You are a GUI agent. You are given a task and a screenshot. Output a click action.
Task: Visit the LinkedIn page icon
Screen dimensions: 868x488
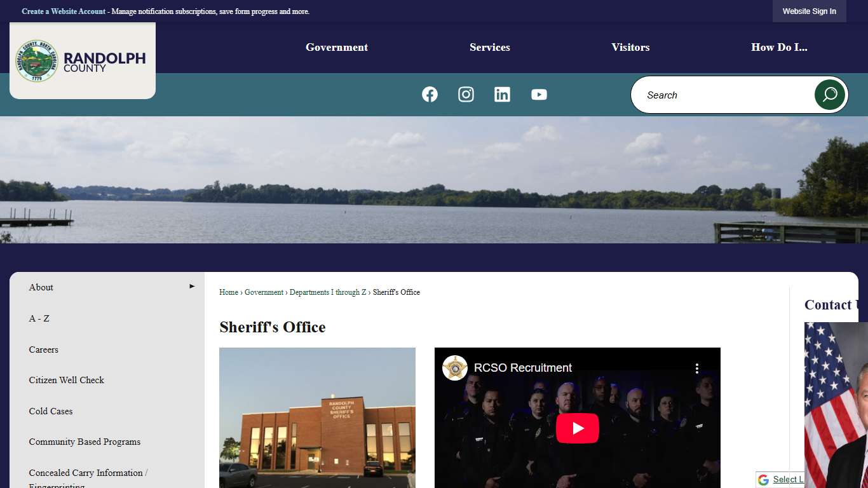502,94
